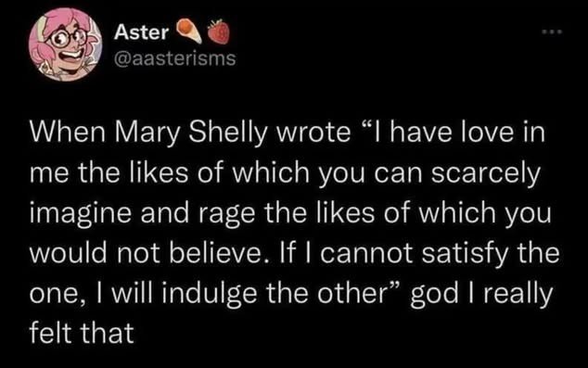Click the orange shell emoji after Aster
This screenshot has width=588, height=368.
coord(189,30)
